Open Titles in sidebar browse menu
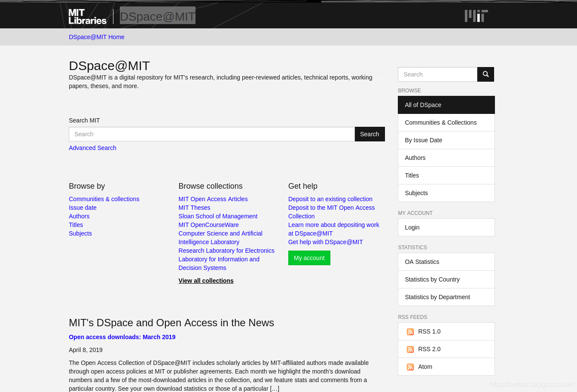 point(446,175)
